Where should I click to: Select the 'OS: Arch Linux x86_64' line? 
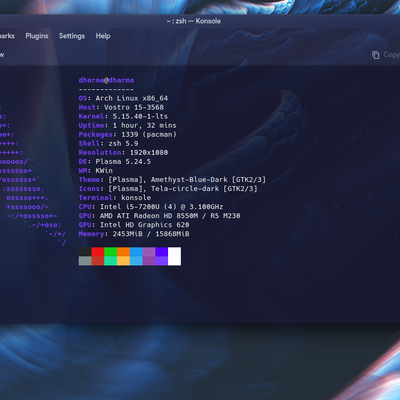[123, 98]
